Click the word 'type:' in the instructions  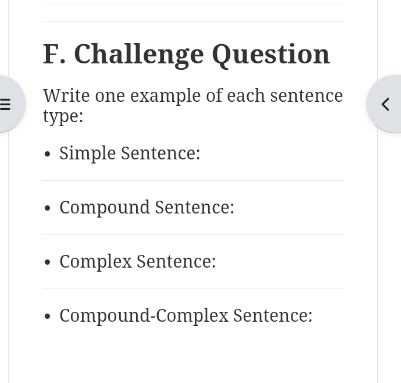click(x=63, y=117)
